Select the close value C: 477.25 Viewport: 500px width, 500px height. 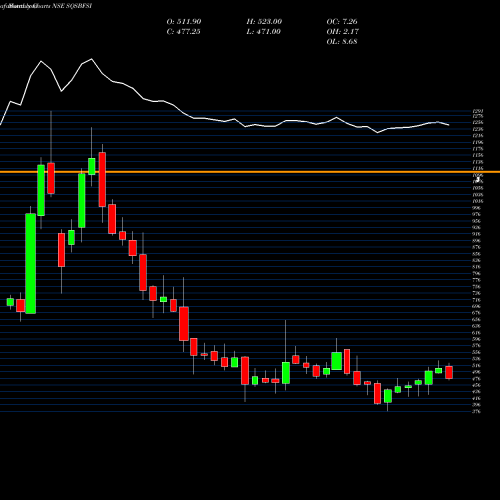coord(183,32)
